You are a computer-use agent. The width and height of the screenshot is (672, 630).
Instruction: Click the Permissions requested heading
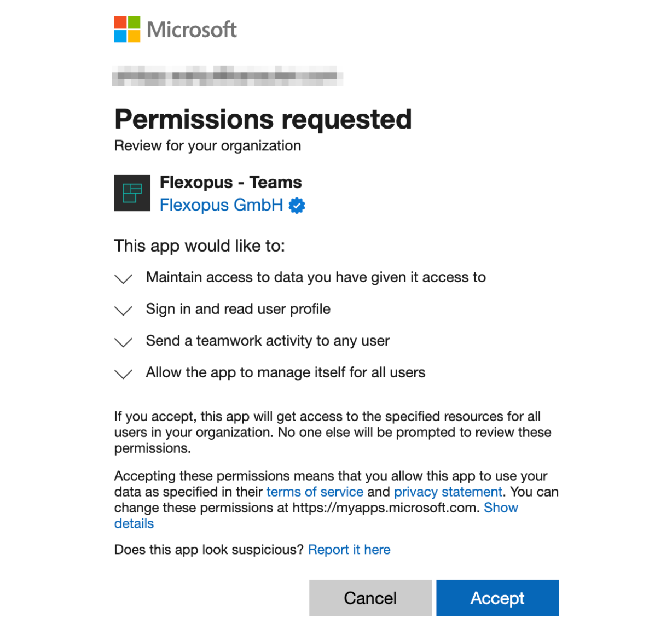coord(263,119)
